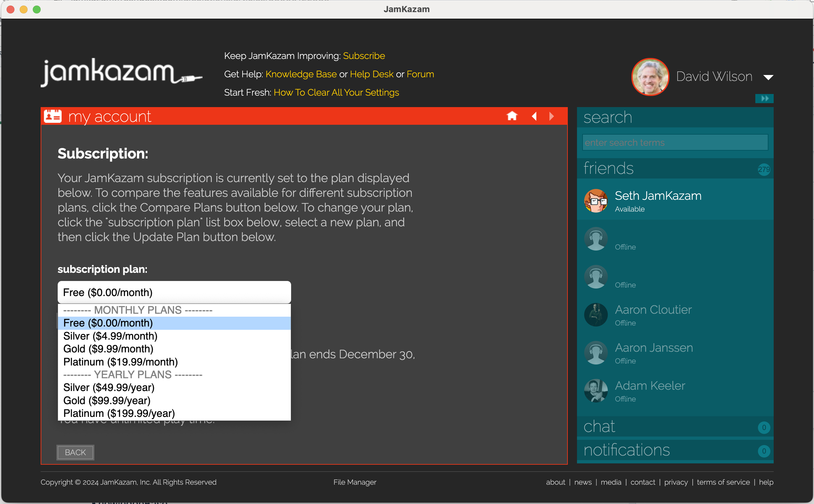Click the enter search terms field
Viewport: 814px width, 504px height.
[x=675, y=143]
